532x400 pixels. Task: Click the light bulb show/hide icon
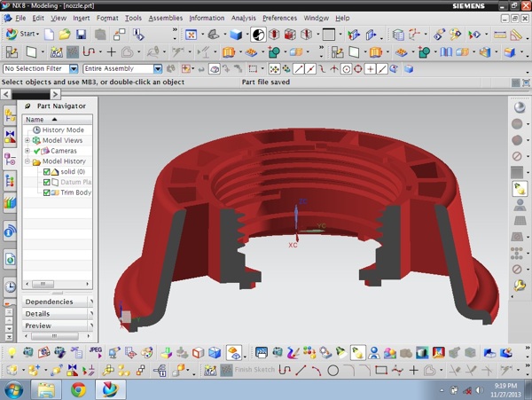tap(12, 352)
